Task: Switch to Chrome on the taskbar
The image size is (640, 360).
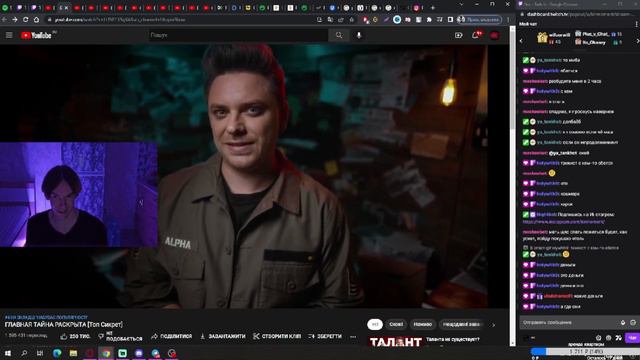Action: (x=106, y=353)
